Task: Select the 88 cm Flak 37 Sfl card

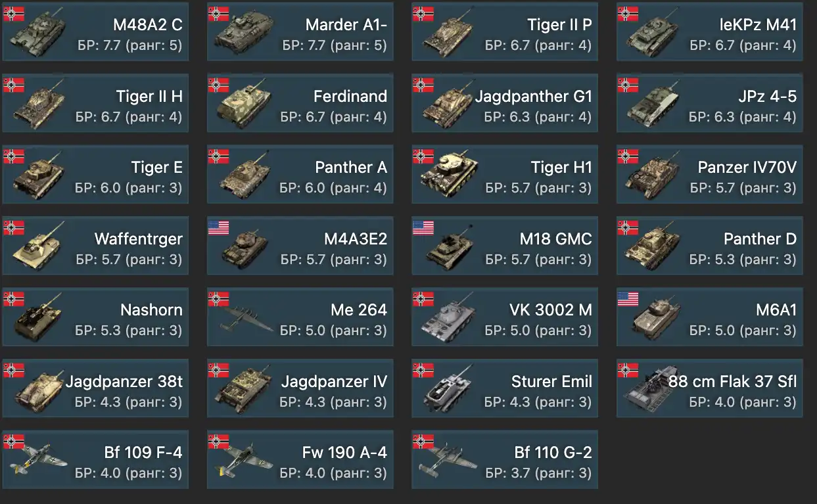Action: (710, 388)
